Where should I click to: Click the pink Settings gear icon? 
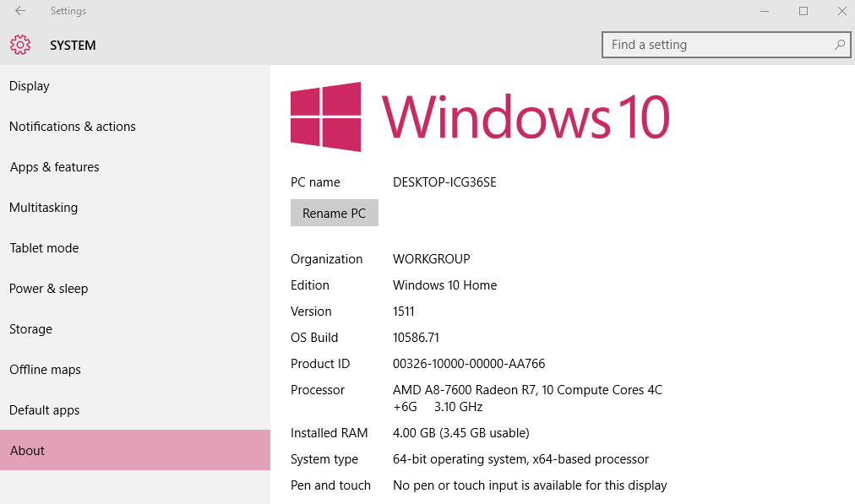(x=20, y=45)
